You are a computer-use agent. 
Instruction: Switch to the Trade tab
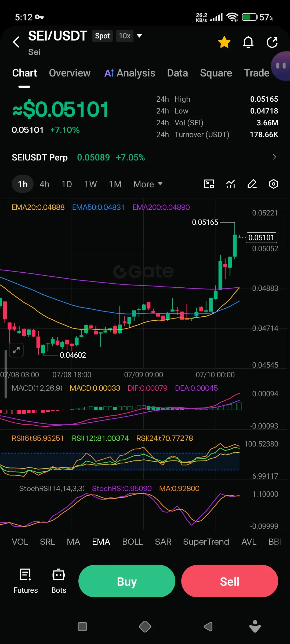256,73
